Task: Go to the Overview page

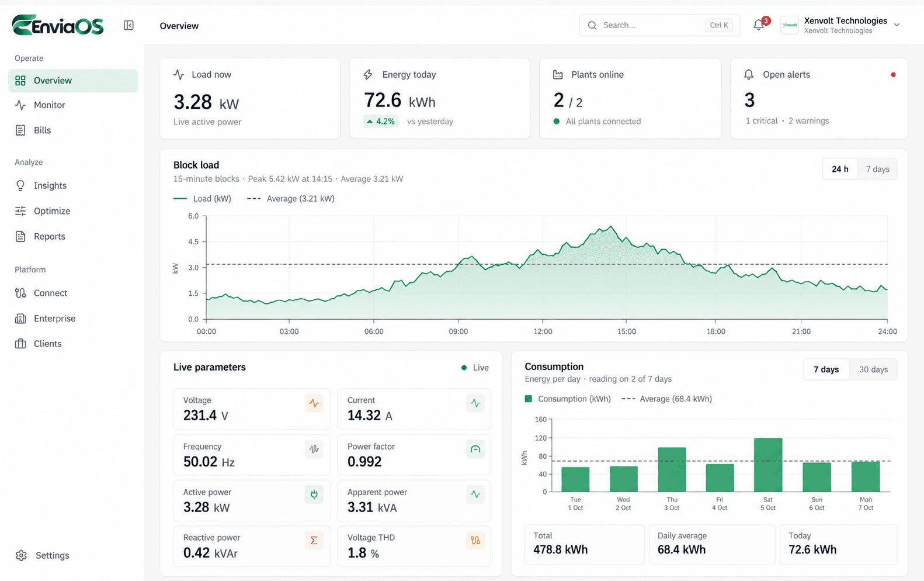Action: click(x=73, y=81)
